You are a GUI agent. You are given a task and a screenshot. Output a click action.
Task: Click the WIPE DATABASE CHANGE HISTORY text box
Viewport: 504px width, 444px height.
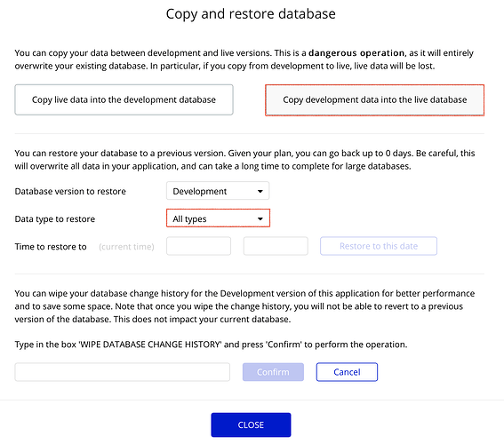click(x=123, y=372)
